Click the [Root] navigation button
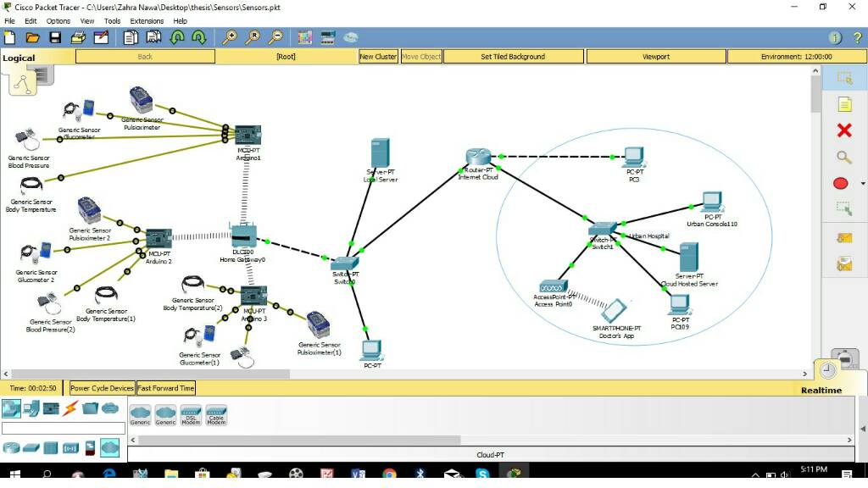Image resolution: width=868 pixels, height=488 pixels. coord(287,57)
